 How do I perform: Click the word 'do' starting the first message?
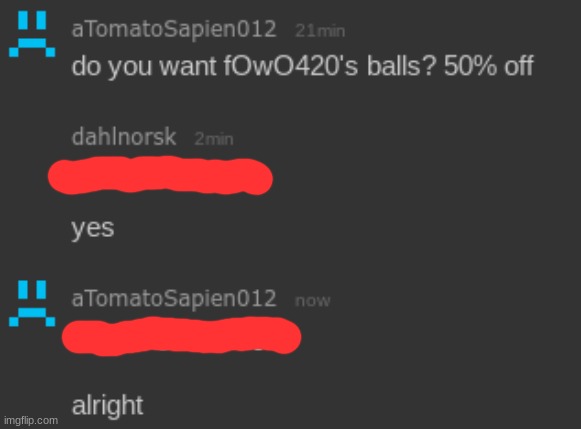point(86,66)
